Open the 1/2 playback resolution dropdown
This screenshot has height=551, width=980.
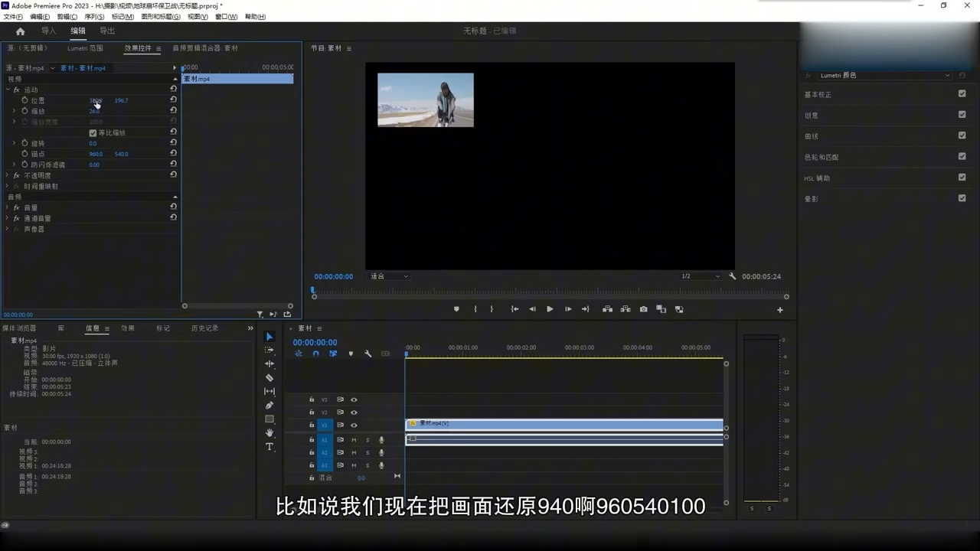click(699, 276)
